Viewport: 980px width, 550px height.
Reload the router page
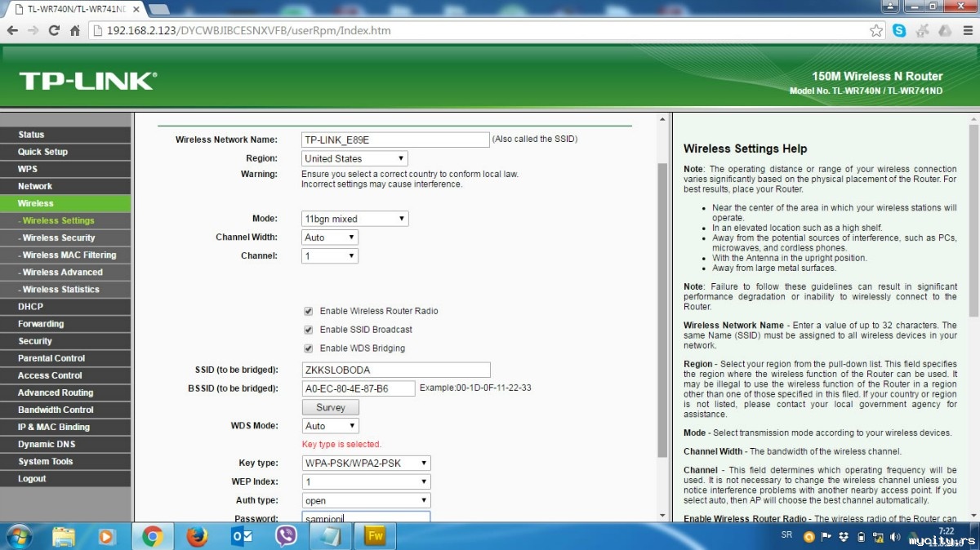[54, 30]
